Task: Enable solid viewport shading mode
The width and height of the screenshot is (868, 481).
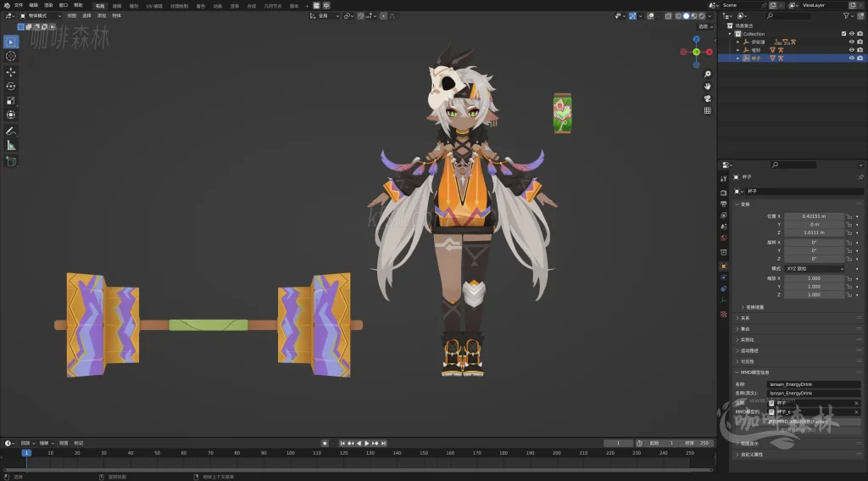Action: [687, 16]
